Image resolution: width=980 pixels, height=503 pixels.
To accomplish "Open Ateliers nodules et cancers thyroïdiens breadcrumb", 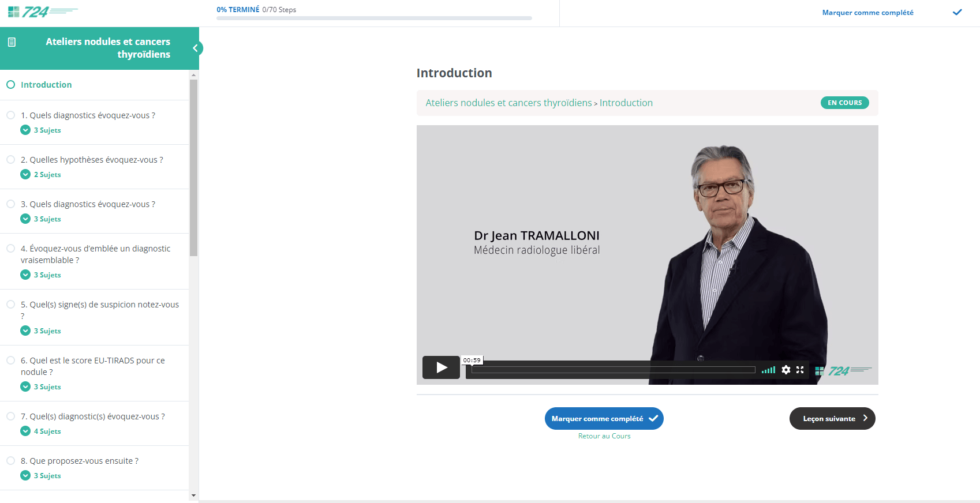I will pos(508,103).
